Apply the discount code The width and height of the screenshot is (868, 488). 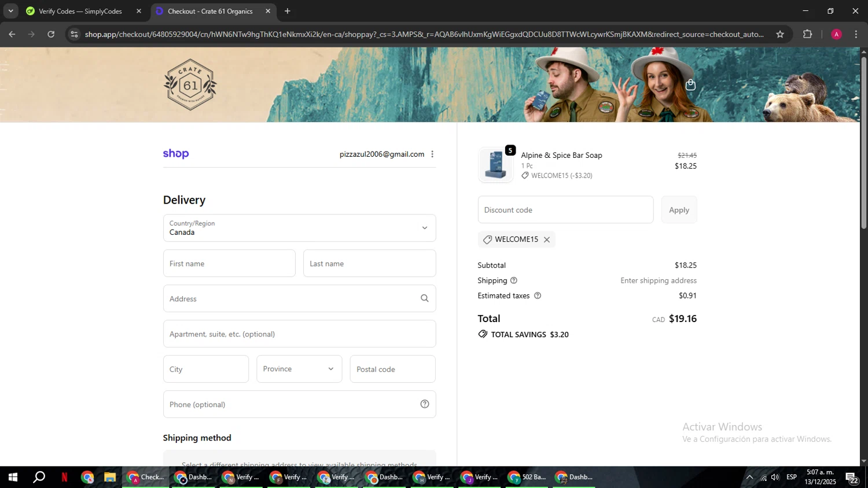click(x=679, y=210)
